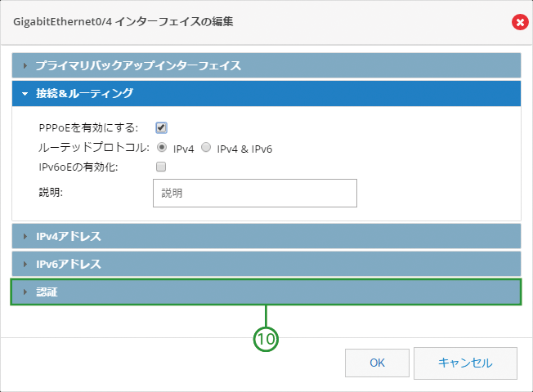This screenshot has height=392, width=533.
Task: Click the キャンセル button
Action: click(x=465, y=363)
